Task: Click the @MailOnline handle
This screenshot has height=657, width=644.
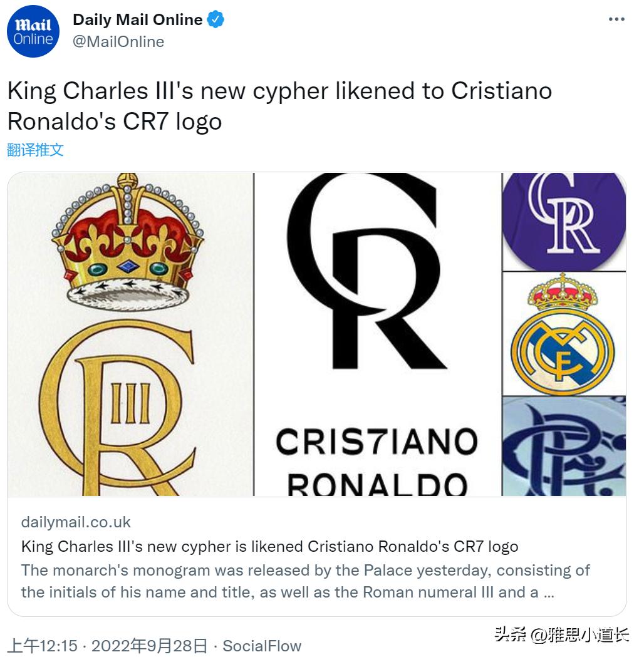Action: (118, 42)
